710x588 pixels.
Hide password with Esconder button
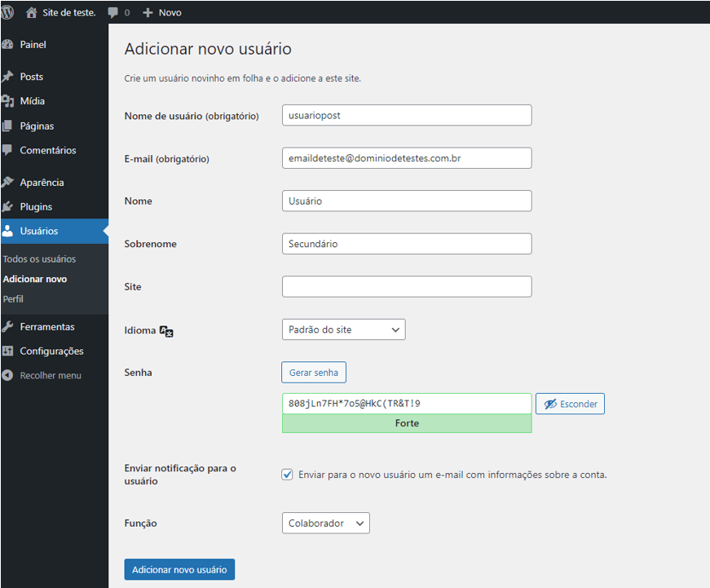pyautogui.click(x=570, y=404)
